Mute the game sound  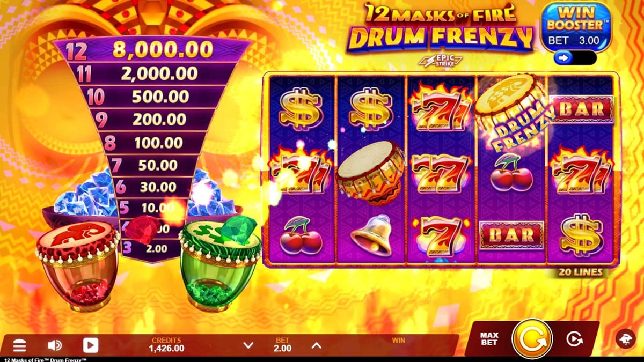tap(54, 346)
